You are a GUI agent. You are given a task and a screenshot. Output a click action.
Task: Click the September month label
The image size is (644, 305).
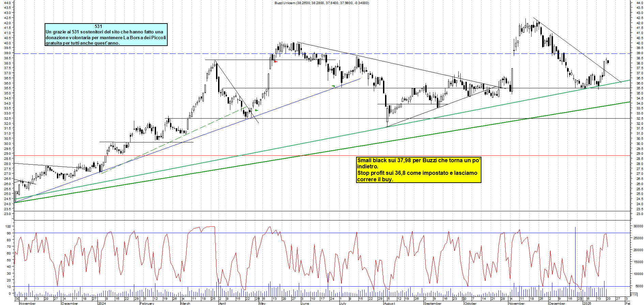tap(433, 303)
